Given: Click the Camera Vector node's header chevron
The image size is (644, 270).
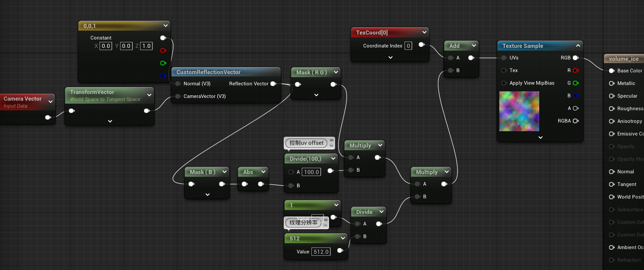Looking at the screenshot, I should pos(51,102).
